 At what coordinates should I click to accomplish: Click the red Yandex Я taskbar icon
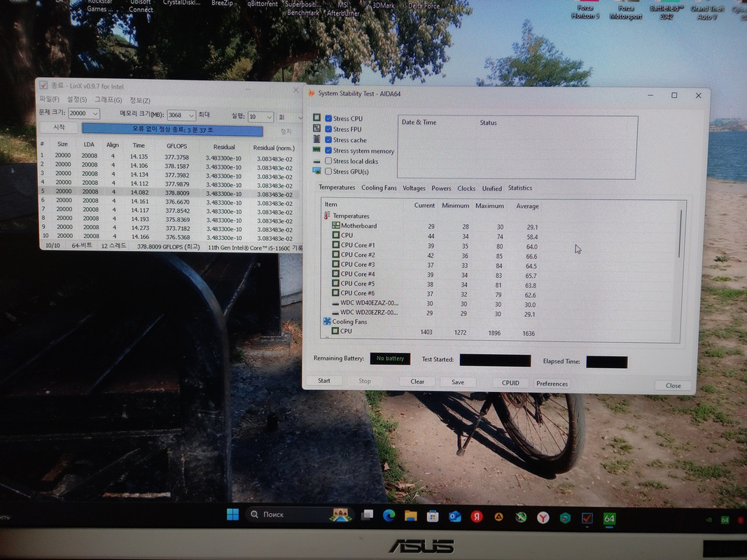(476, 517)
